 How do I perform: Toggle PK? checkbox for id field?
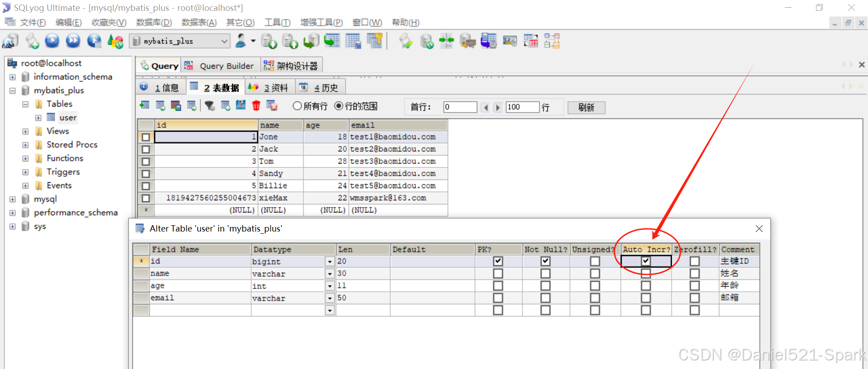pos(498,261)
